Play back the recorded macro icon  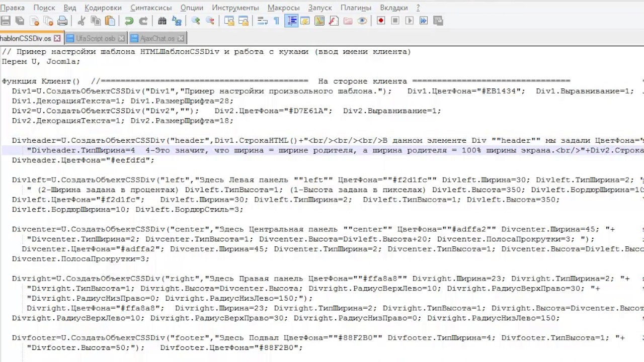coord(409,21)
